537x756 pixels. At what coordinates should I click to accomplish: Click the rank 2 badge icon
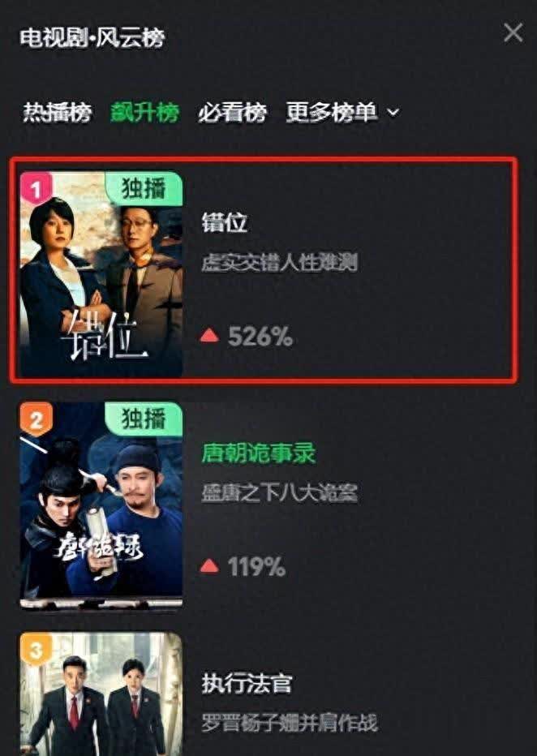[36, 419]
